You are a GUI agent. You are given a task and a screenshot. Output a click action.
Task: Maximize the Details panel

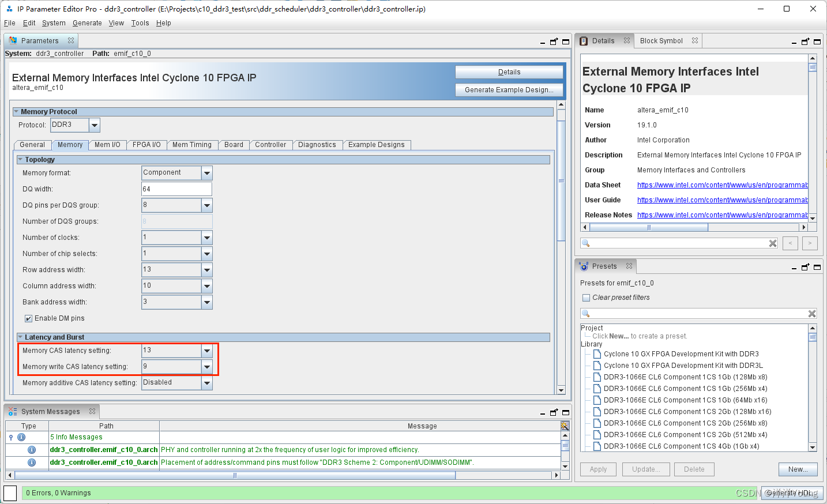(817, 42)
